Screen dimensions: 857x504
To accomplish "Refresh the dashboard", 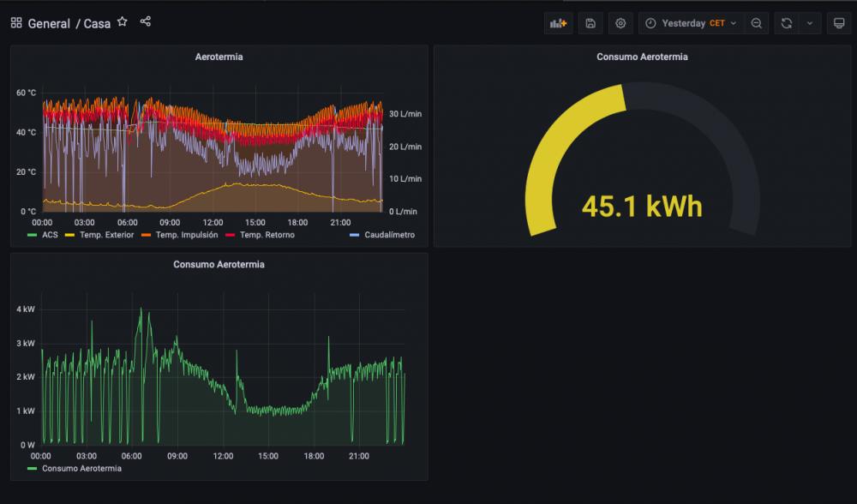I will pos(787,23).
